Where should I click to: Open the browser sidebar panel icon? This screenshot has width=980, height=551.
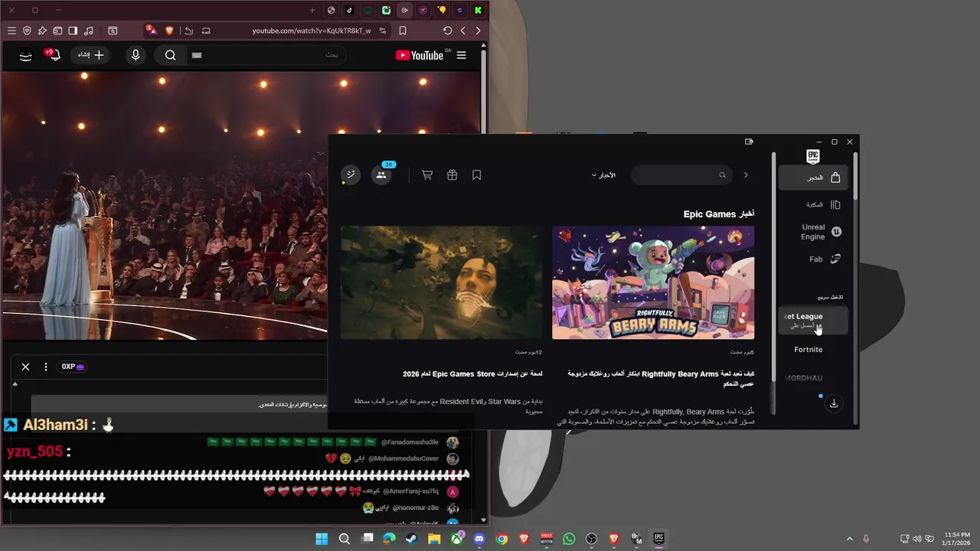point(73,31)
